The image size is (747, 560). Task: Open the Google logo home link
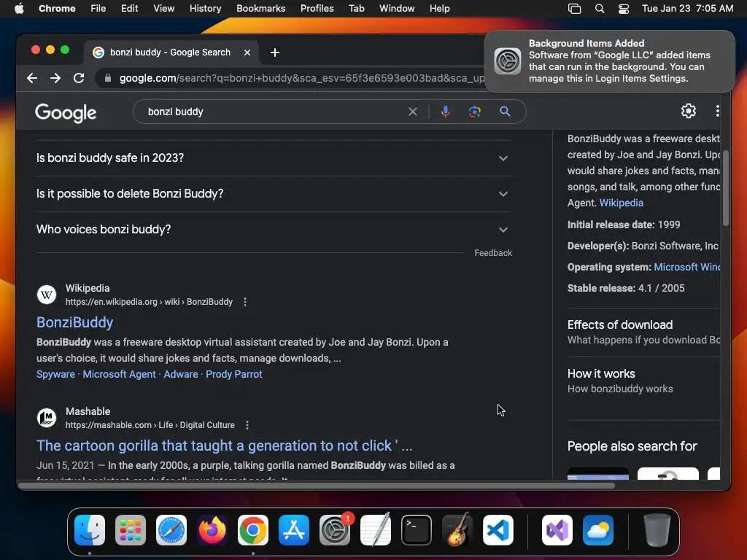(x=66, y=113)
